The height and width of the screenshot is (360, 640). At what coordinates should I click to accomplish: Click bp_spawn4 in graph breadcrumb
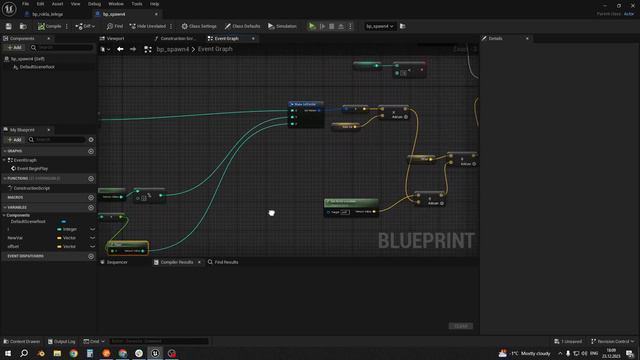173,49
